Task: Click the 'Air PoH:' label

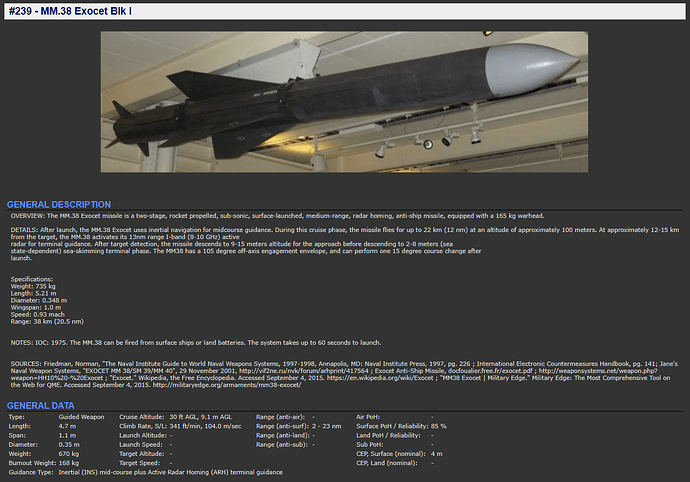Action: click(368, 417)
